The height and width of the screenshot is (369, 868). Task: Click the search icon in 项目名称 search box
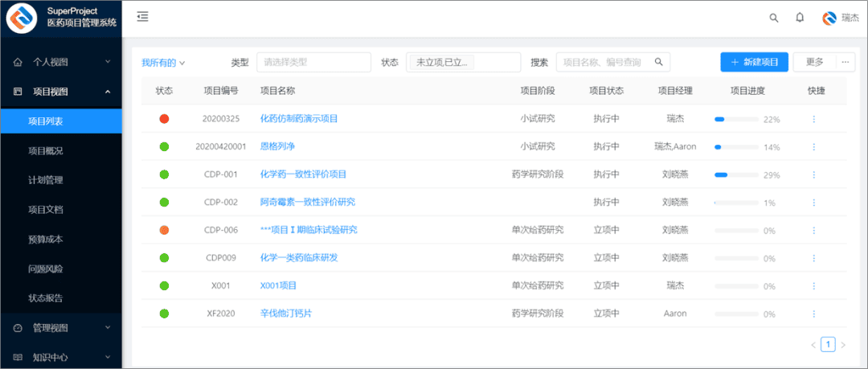pyautogui.click(x=659, y=62)
